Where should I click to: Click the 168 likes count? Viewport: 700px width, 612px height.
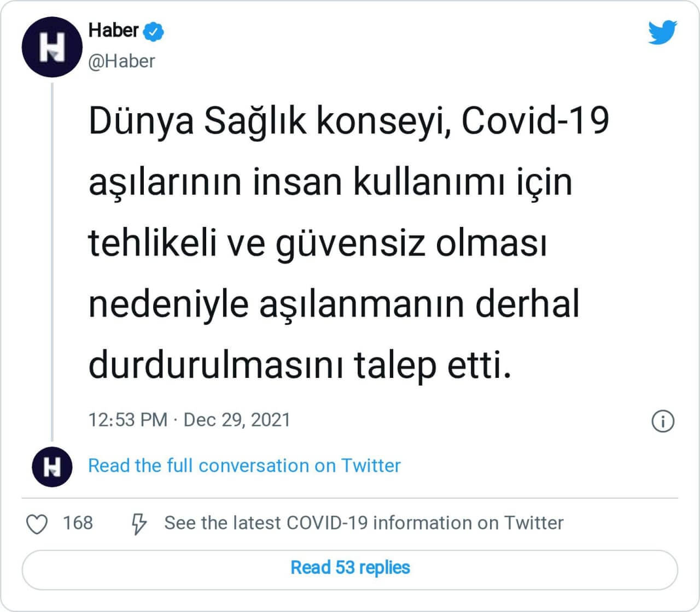point(78,523)
